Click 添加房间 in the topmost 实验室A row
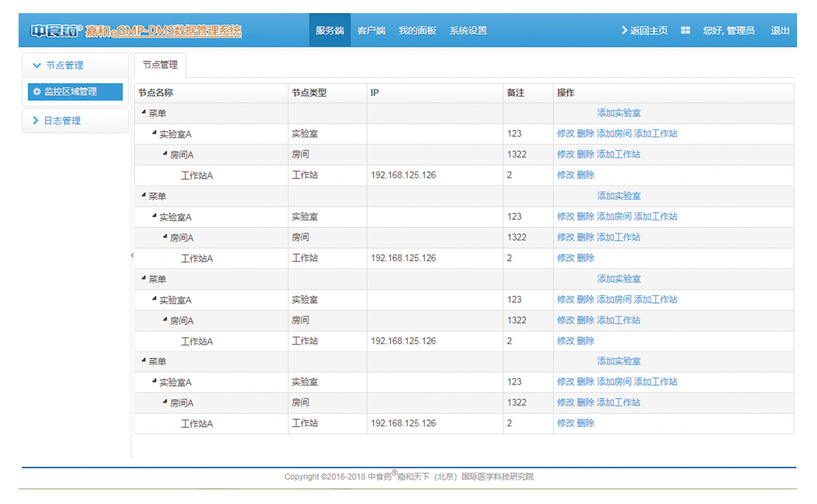The width and height of the screenshot is (817, 504). click(614, 134)
